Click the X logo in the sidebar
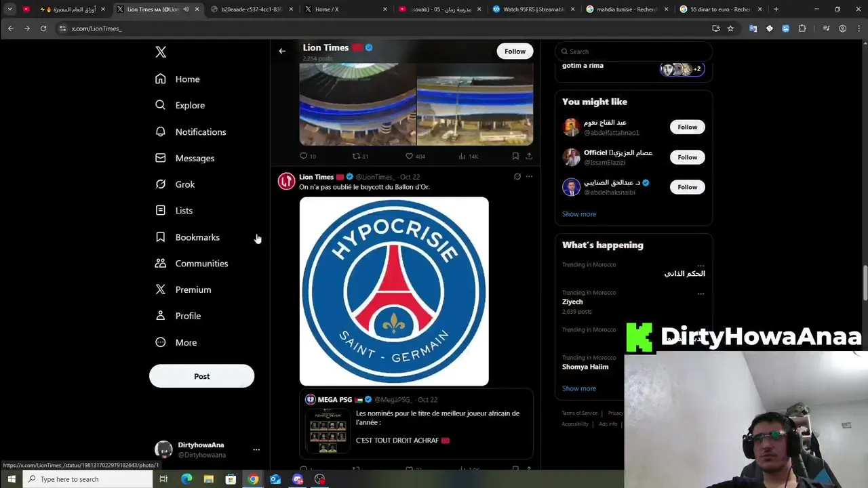The height and width of the screenshot is (488, 868). coord(161,52)
